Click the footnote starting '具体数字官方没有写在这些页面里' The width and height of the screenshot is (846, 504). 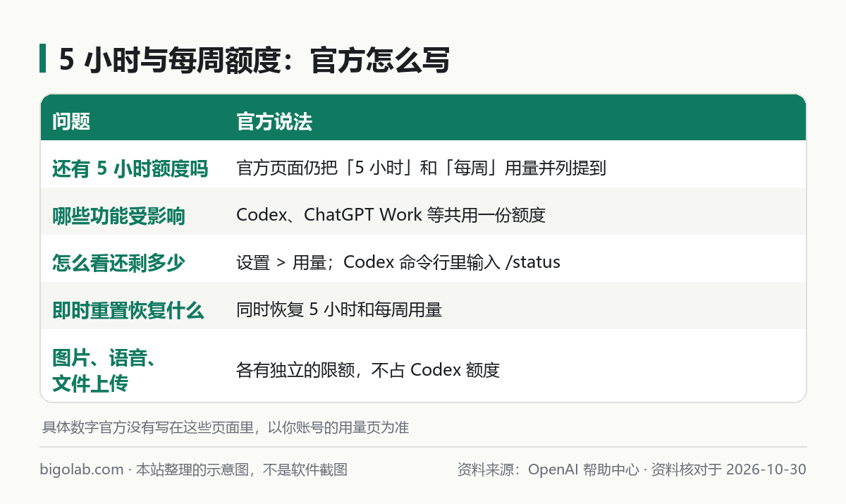tap(226, 427)
